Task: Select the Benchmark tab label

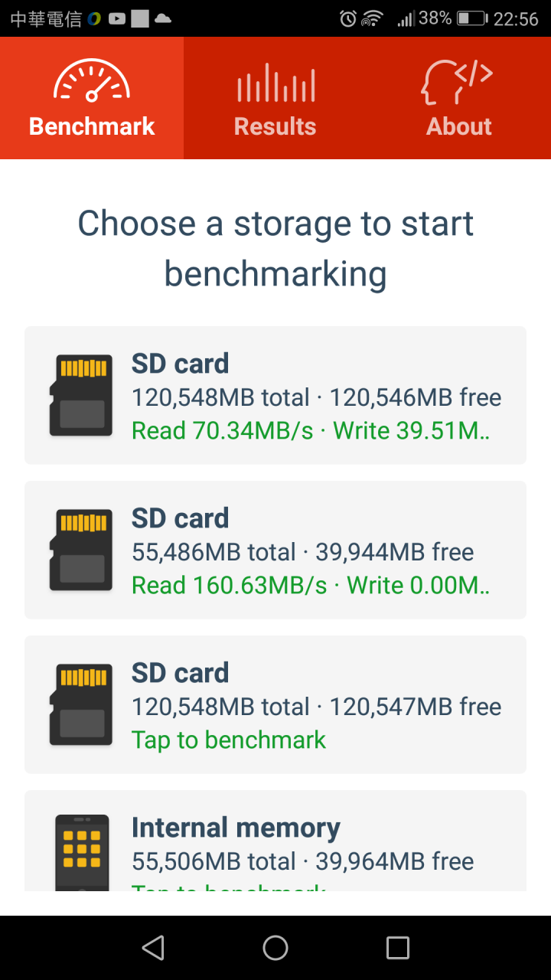Action: point(92,126)
